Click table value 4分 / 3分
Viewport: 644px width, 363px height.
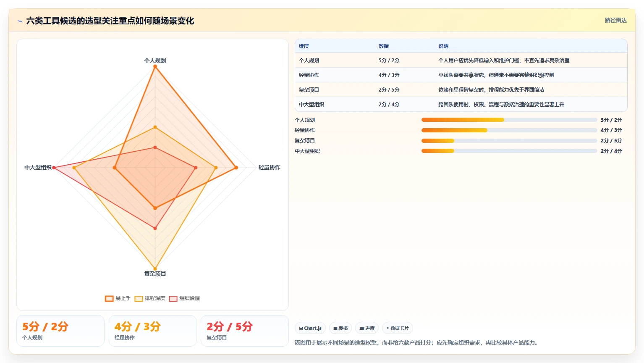pyautogui.click(x=389, y=75)
